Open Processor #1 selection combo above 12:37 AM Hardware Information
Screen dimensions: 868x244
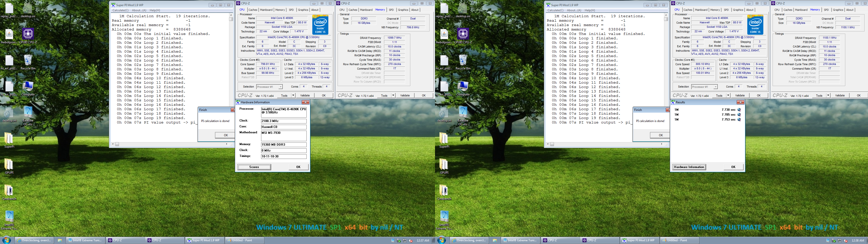click(x=269, y=87)
